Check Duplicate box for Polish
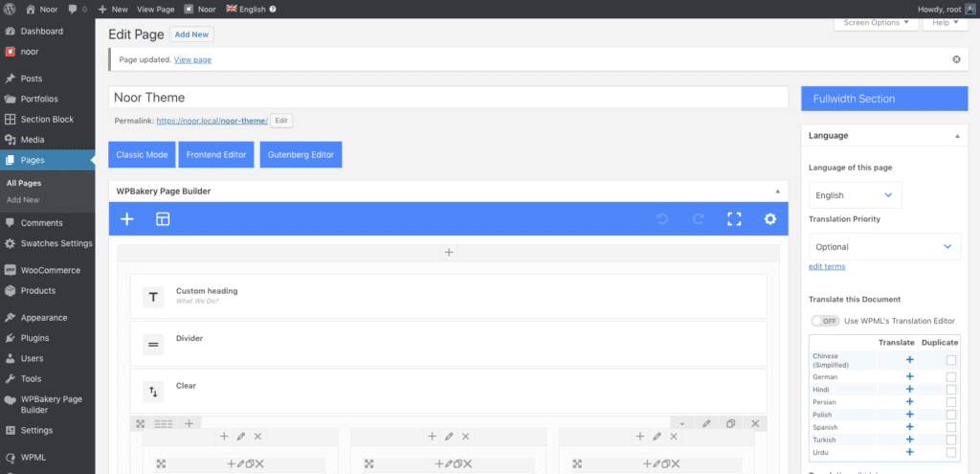Screen dimensions: 980x474 [x=950, y=415]
